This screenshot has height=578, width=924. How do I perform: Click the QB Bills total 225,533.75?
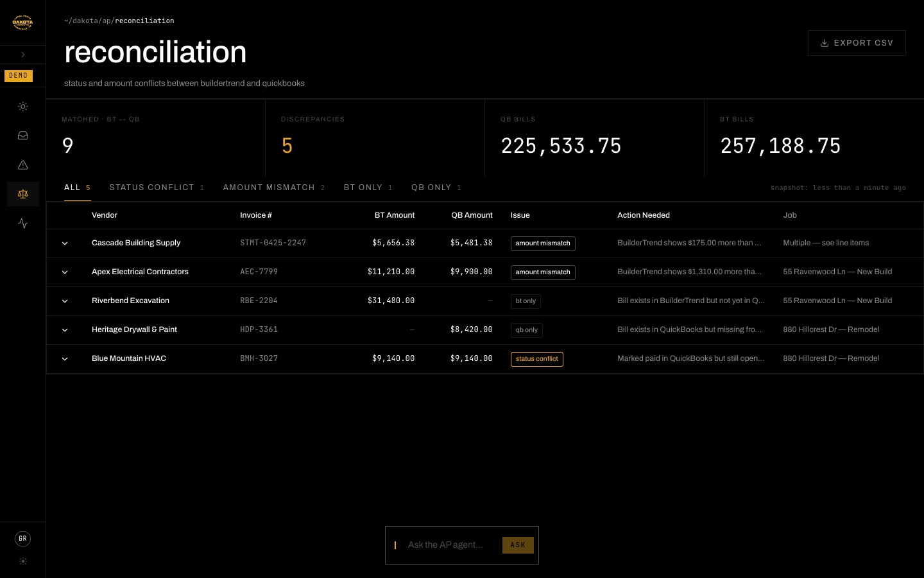click(x=561, y=146)
